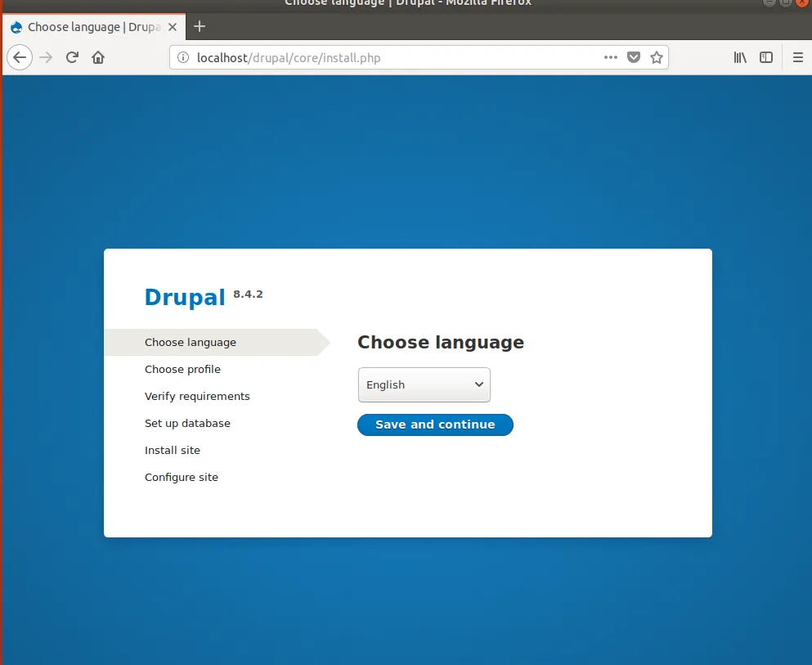Click the Choose profile step

pos(183,369)
